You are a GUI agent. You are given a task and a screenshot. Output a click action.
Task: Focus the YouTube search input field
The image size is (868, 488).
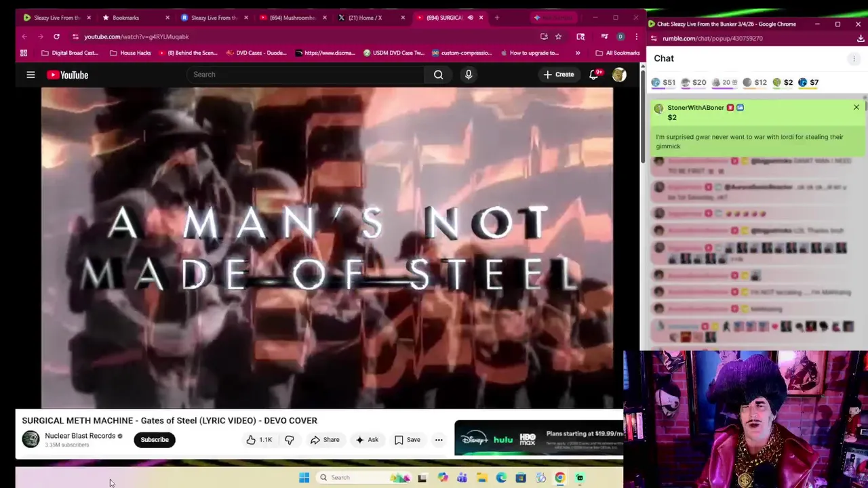(x=305, y=75)
